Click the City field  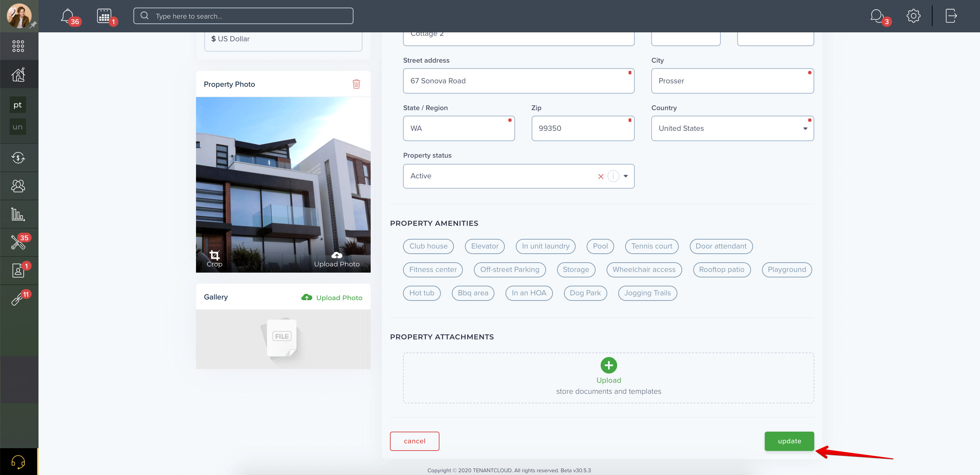tap(732, 81)
